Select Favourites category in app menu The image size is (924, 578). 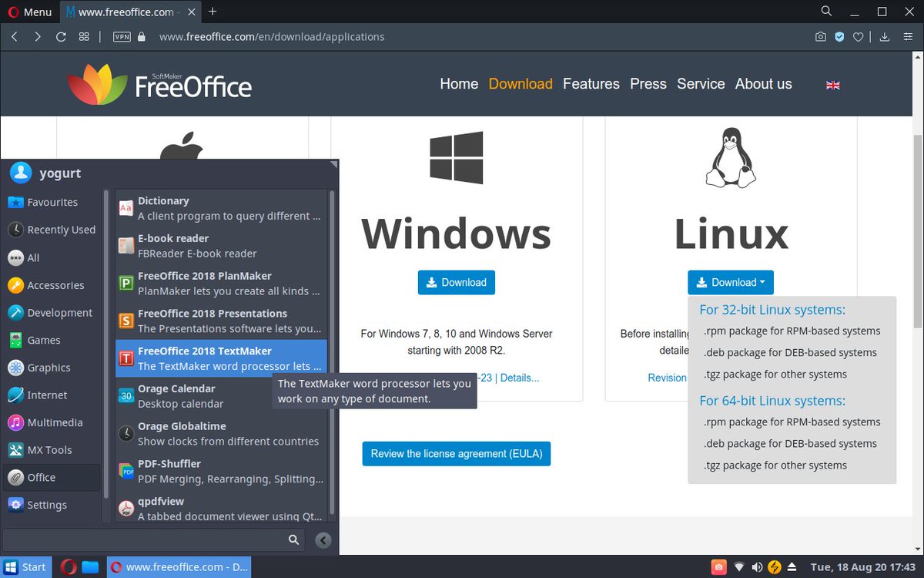tap(52, 202)
